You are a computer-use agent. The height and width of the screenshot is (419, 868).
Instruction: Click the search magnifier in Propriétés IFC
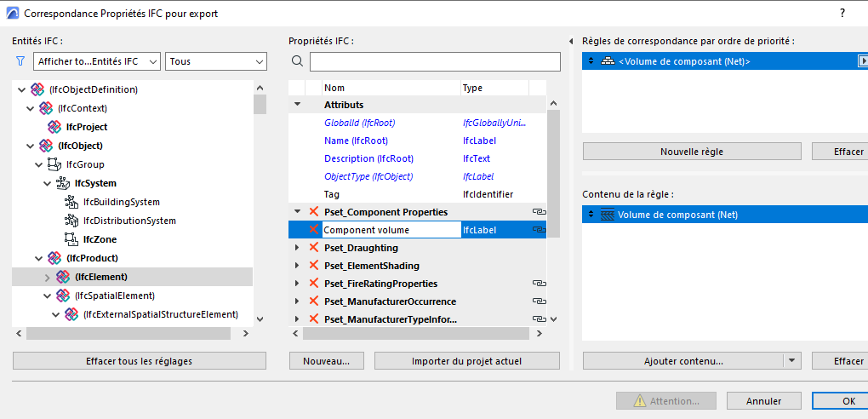297,61
